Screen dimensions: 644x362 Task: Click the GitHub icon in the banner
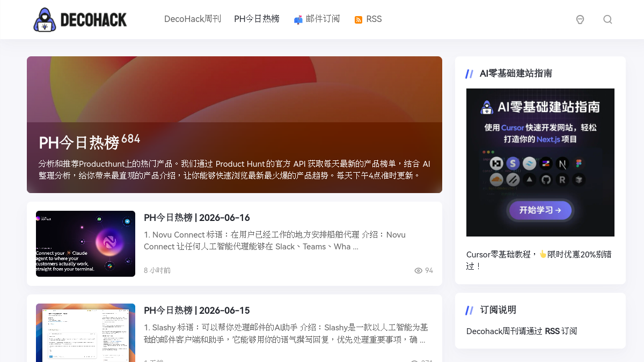click(546, 180)
